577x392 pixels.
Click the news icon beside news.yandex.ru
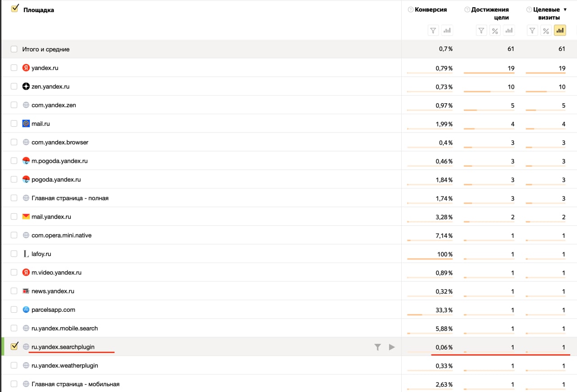[x=26, y=291]
